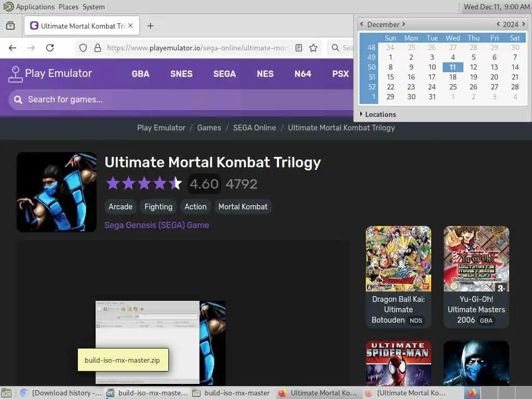Viewport: 532px width, 399px height.
Task: Click the clock showing Wed Dec 11
Action: coord(496,7)
